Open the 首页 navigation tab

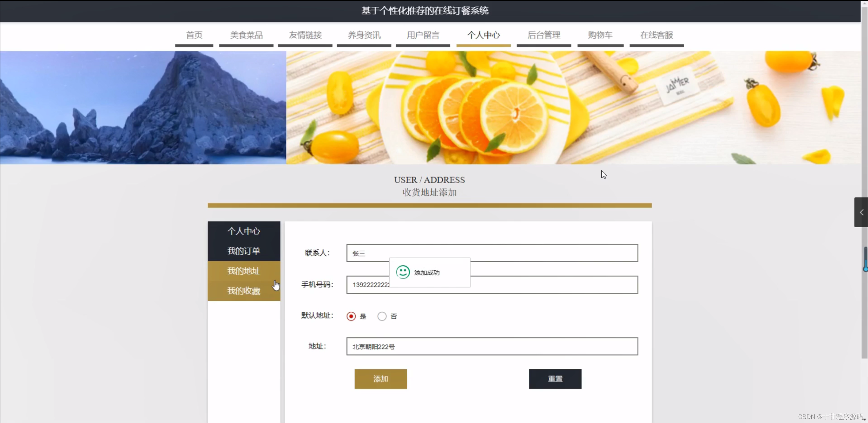194,35
